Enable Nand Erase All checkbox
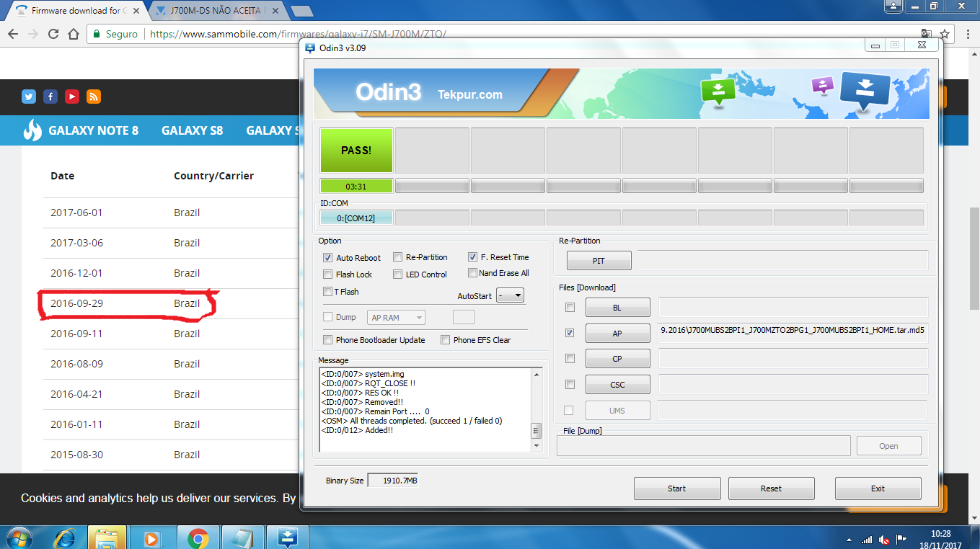Screen dimensions: 980x549 pyautogui.click(x=472, y=272)
